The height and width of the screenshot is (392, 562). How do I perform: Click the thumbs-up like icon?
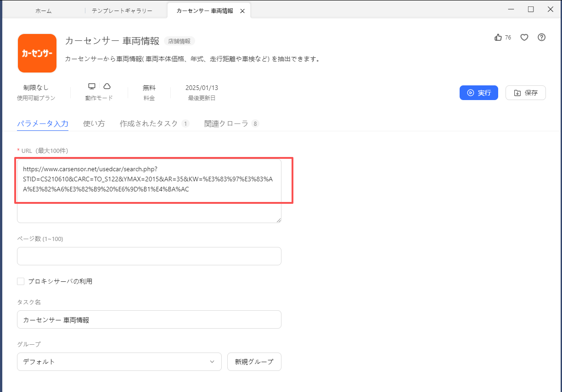point(498,38)
